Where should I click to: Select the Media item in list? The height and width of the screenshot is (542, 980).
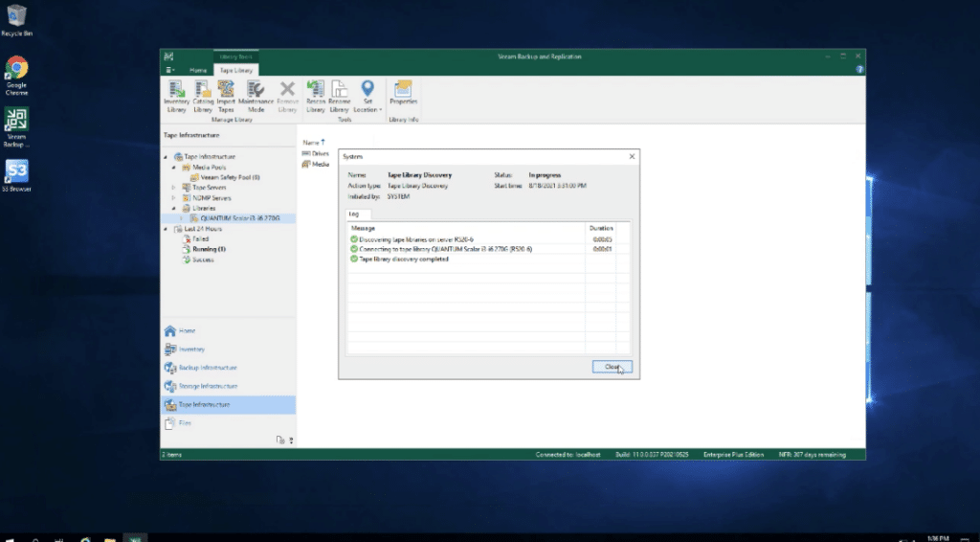pos(316,164)
